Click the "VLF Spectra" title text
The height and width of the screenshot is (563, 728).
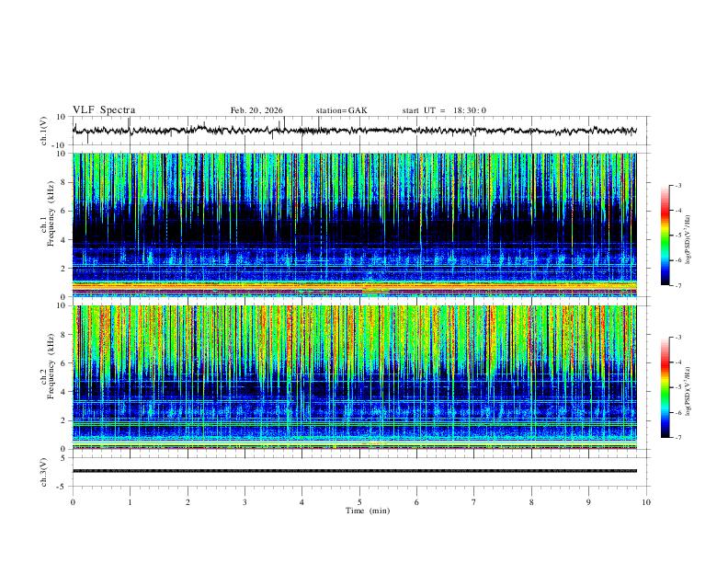(104, 110)
